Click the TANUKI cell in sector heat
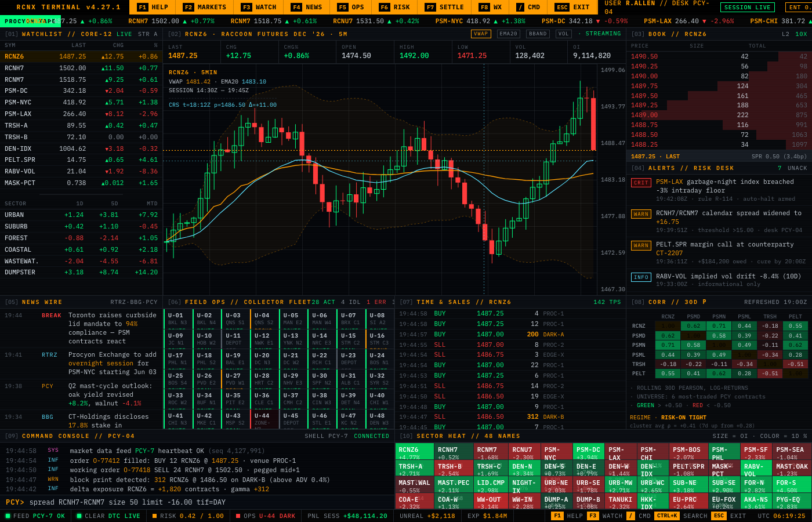 point(621,501)
